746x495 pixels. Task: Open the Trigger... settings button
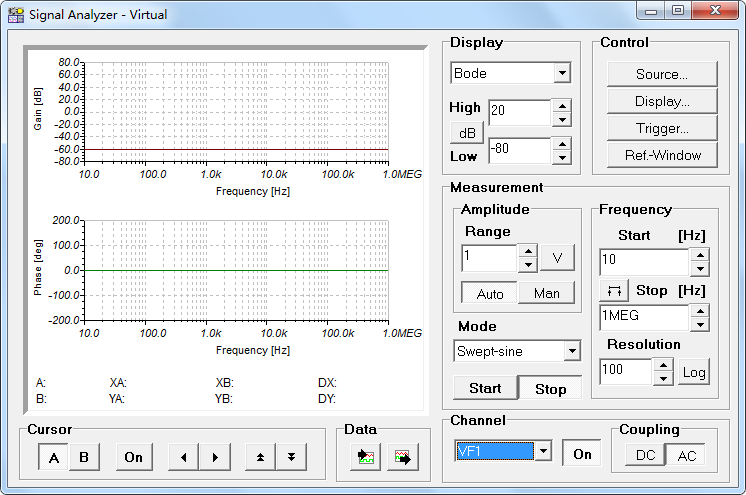[662, 129]
